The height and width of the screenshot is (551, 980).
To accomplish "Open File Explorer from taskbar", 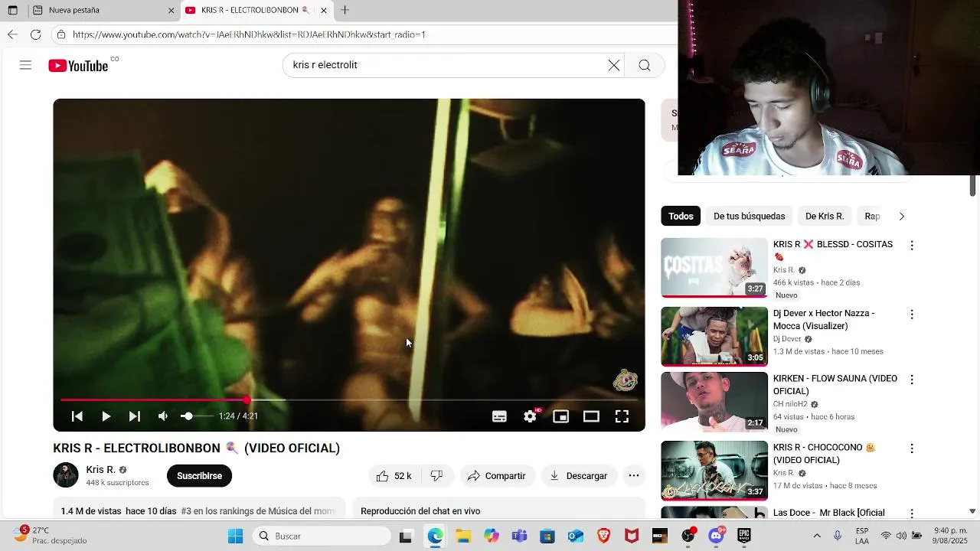I will (463, 536).
